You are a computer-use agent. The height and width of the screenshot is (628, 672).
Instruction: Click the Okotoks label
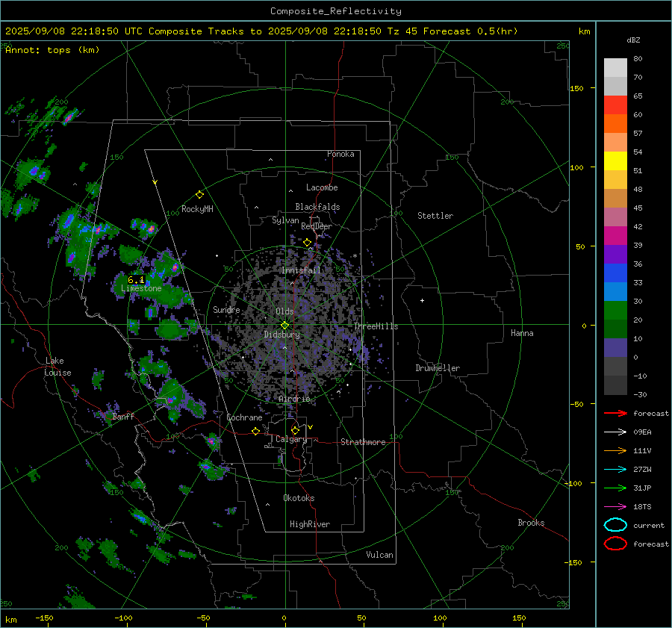tap(299, 498)
